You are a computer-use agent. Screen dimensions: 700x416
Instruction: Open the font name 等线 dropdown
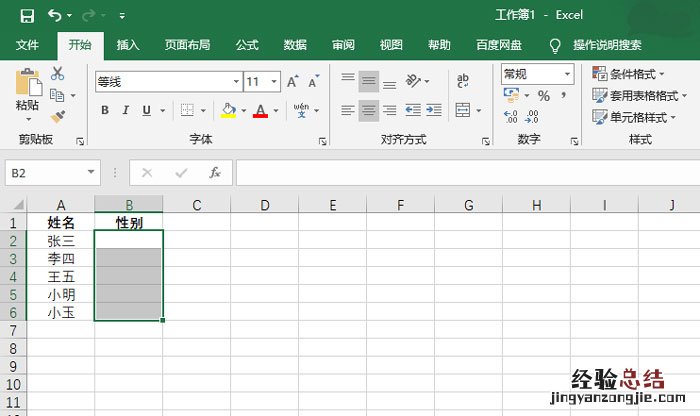pos(236,82)
